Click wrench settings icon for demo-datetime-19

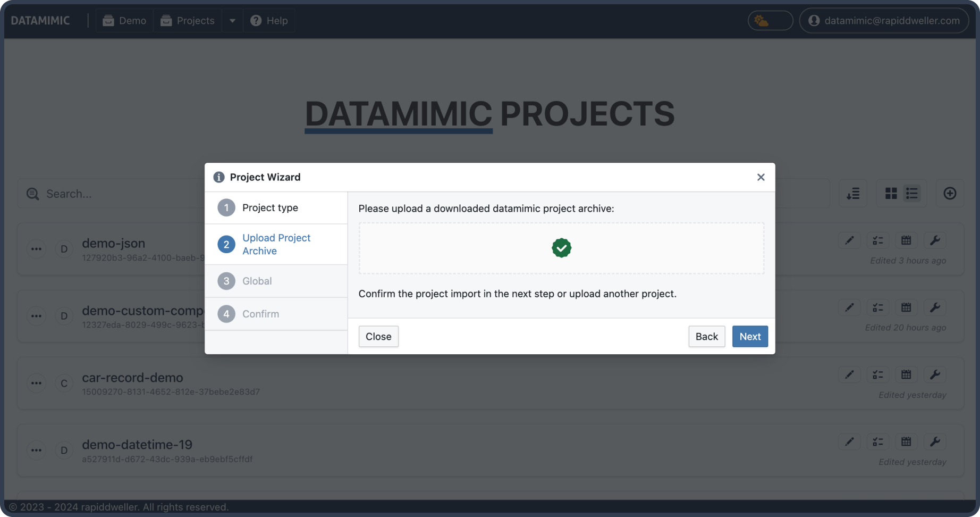(935, 441)
